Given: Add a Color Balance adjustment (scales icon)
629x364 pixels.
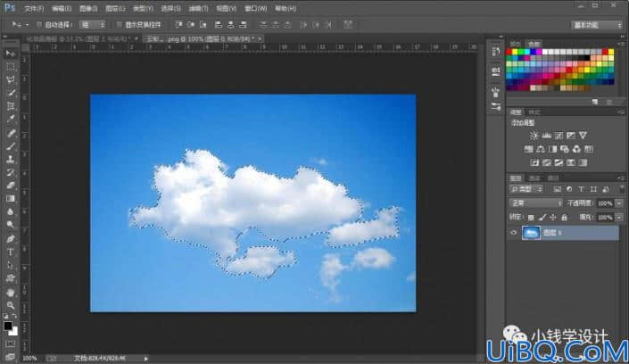Looking at the screenshot, I should point(541,149).
